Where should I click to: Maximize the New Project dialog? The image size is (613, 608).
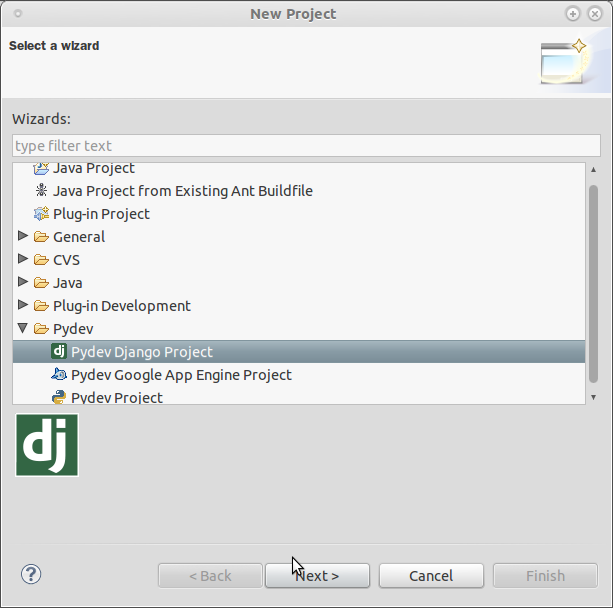tap(573, 14)
